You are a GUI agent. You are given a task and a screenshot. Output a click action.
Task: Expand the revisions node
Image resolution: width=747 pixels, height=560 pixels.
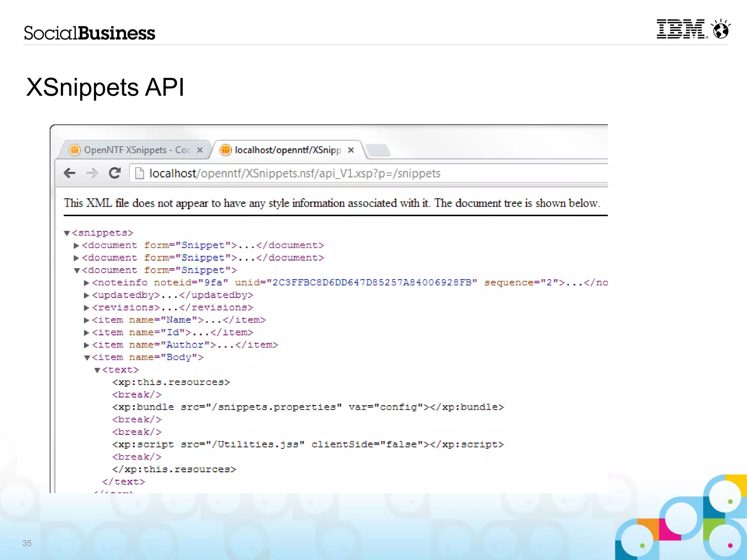point(86,308)
